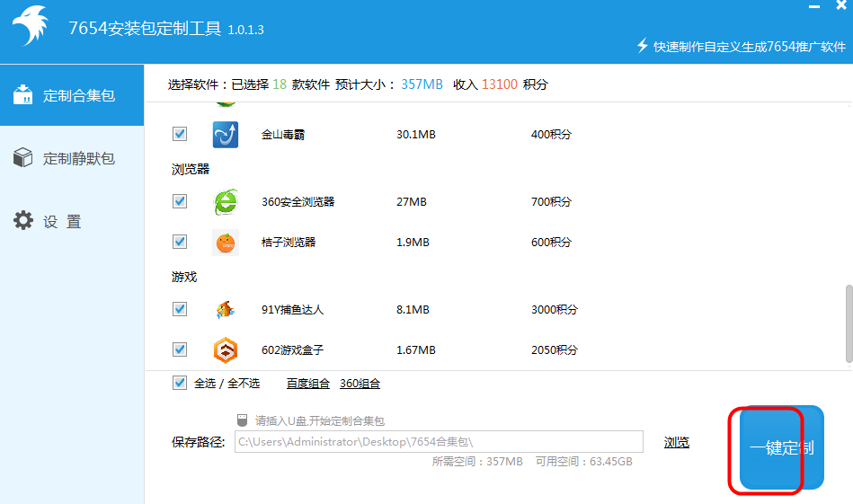Select the 360组合 preset link
Screen dimensions: 853x504
click(x=360, y=384)
